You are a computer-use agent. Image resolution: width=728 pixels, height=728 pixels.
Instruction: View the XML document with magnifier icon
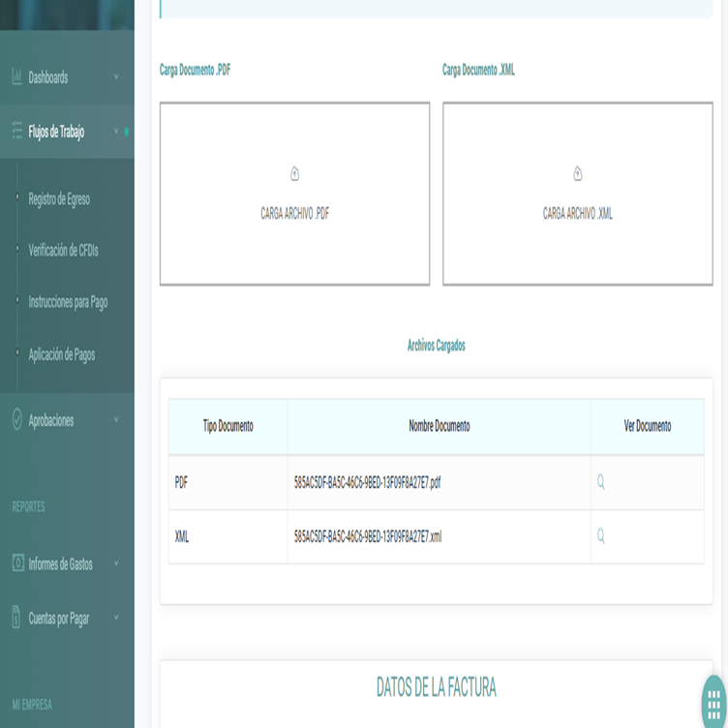click(x=601, y=536)
